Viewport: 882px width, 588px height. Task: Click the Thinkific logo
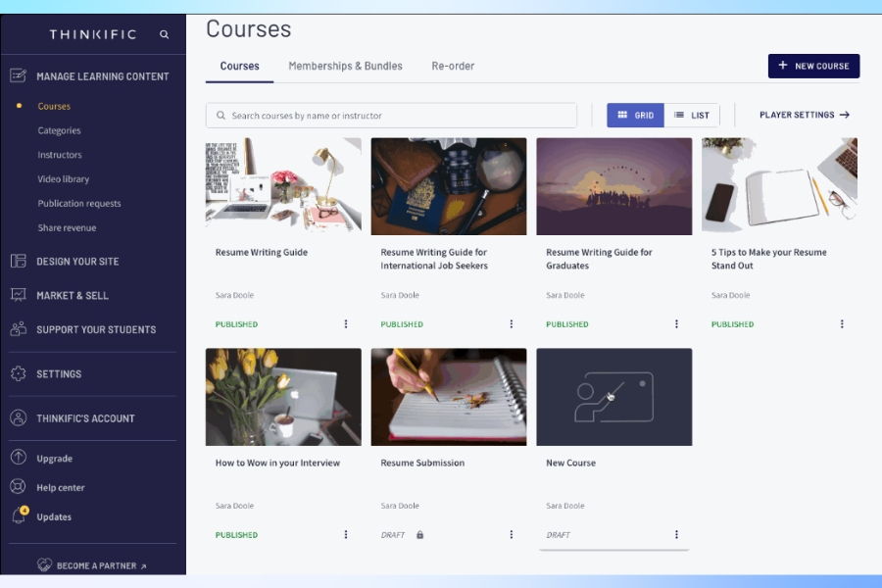[93, 35]
